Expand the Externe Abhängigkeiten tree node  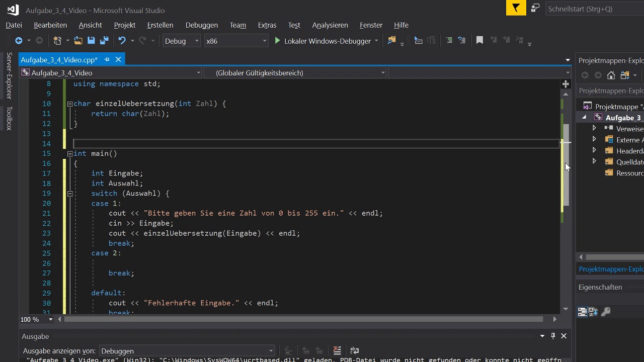click(594, 139)
